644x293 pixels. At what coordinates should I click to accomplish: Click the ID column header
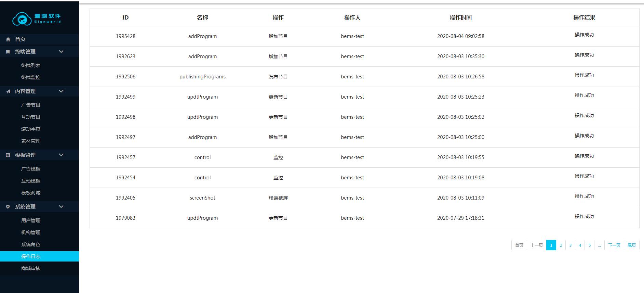pyautogui.click(x=125, y=17)
